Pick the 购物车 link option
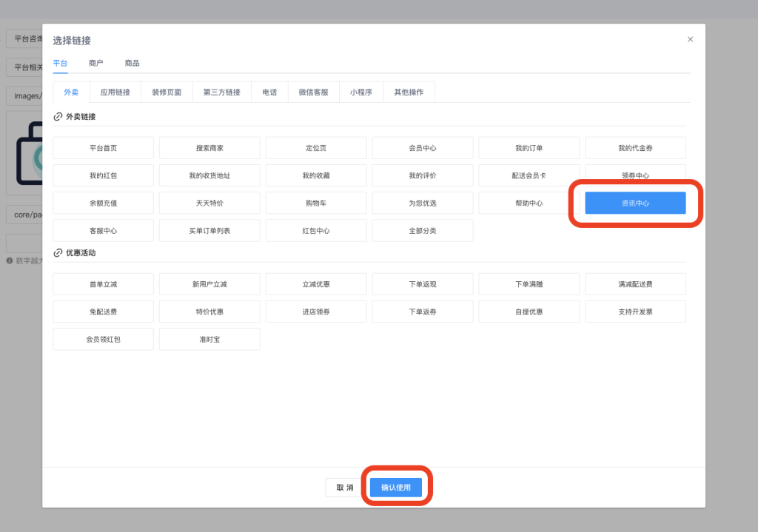The height and width of the screenshot is (532, 758). [x=316, y=203]
